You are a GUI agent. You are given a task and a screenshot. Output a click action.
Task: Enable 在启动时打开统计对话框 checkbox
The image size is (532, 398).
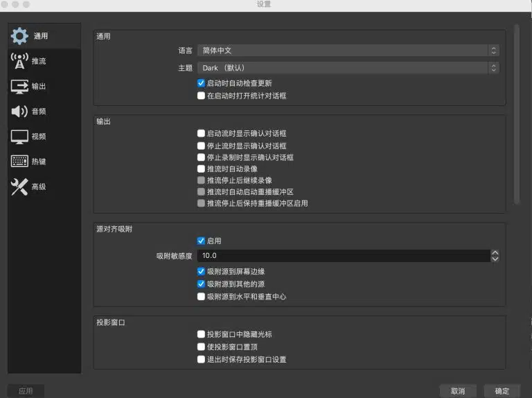201,96
